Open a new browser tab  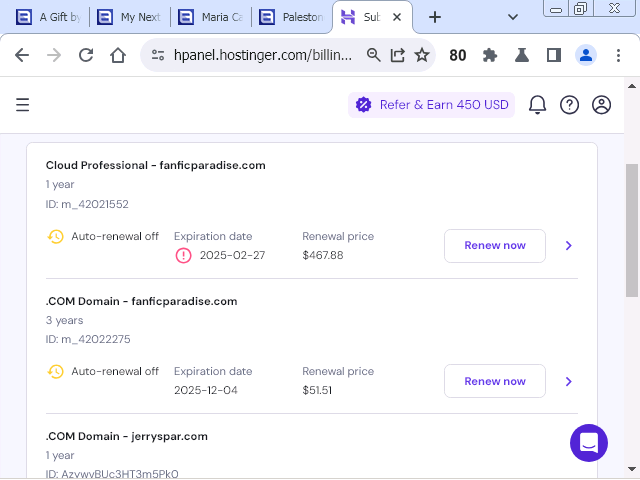click(x=435, y=17)
